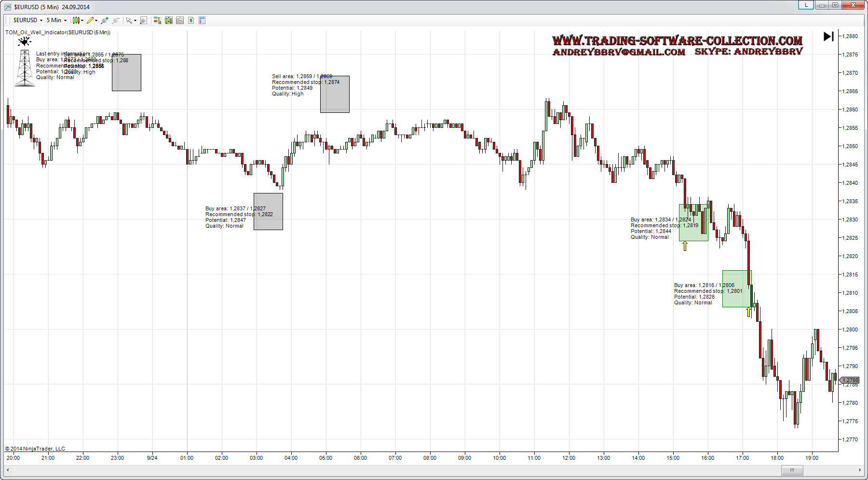Click the zoom frame magnifier icon

(143, 20)
